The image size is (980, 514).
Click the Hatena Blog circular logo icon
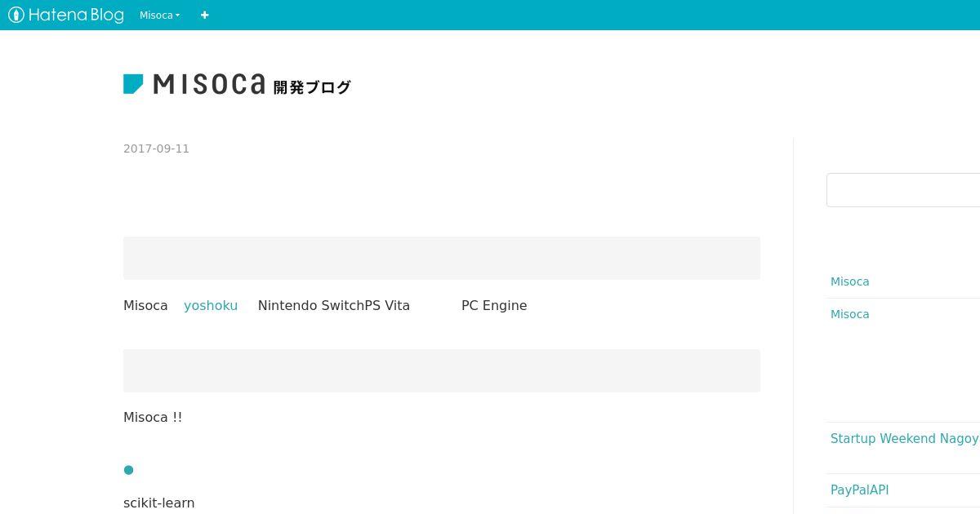16,15
